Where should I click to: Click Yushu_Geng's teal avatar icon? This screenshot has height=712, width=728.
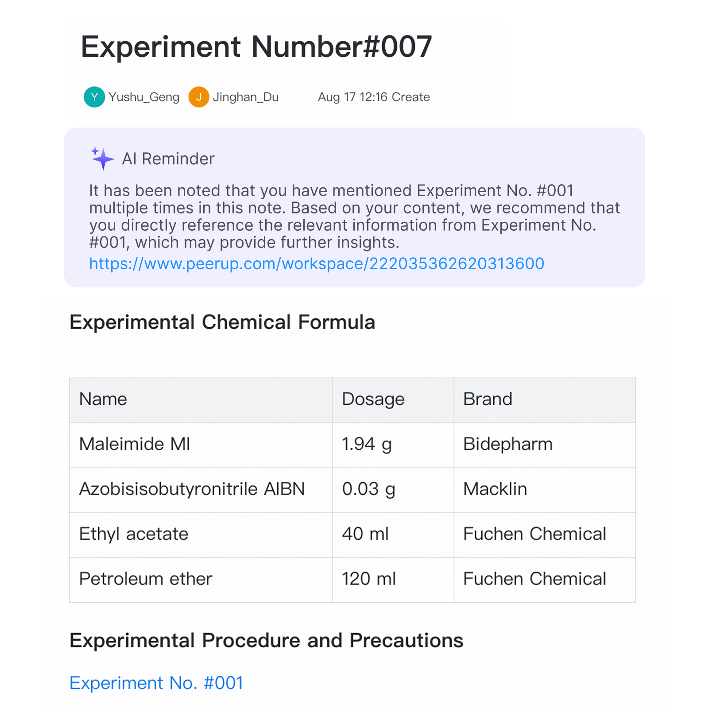(x=94, y=97)
